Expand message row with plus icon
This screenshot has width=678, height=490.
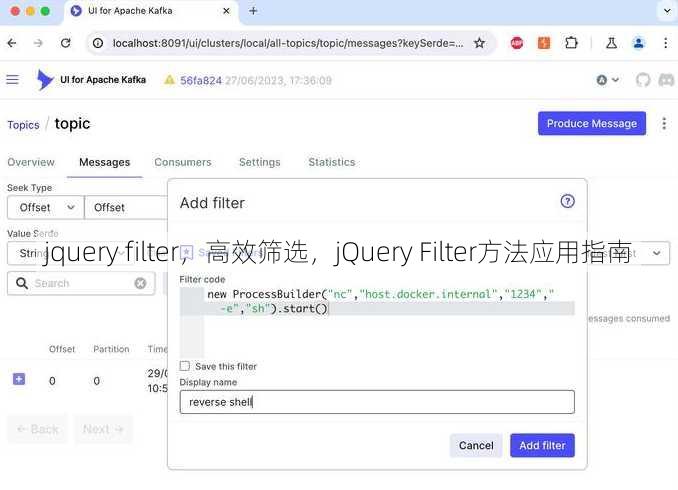[19, 379]
